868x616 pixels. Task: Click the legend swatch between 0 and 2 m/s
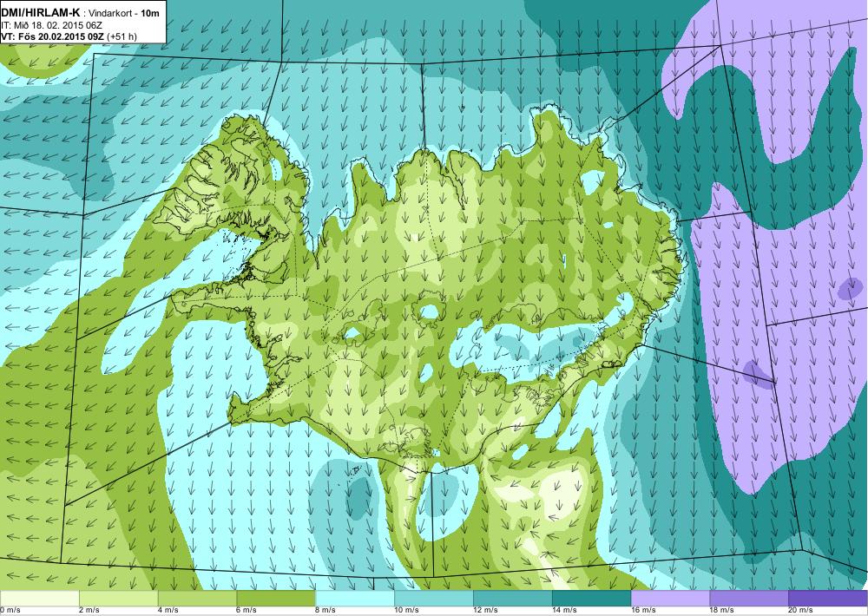40,598
